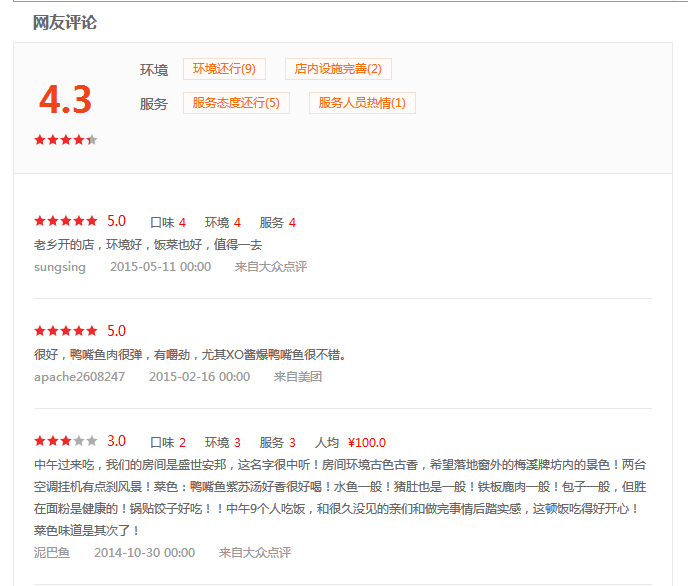
Task: Click the review line 菜色味道是其次了！
Action: (86, 531)
